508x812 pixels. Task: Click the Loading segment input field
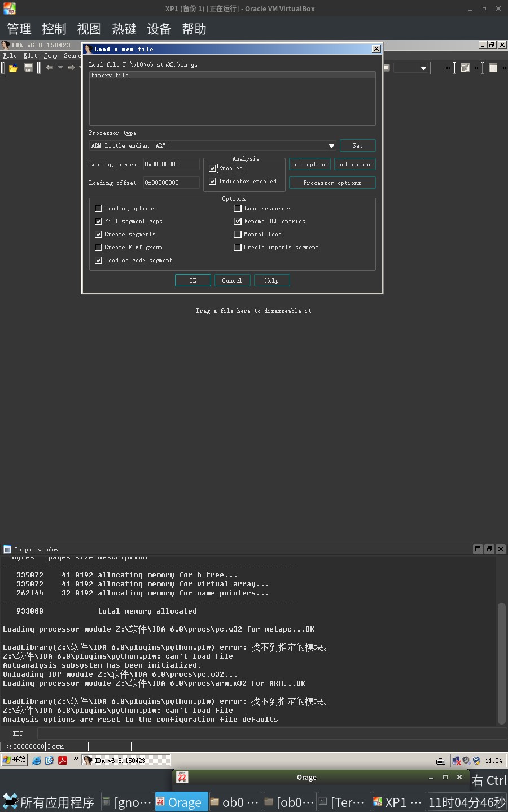pos(172,164)
